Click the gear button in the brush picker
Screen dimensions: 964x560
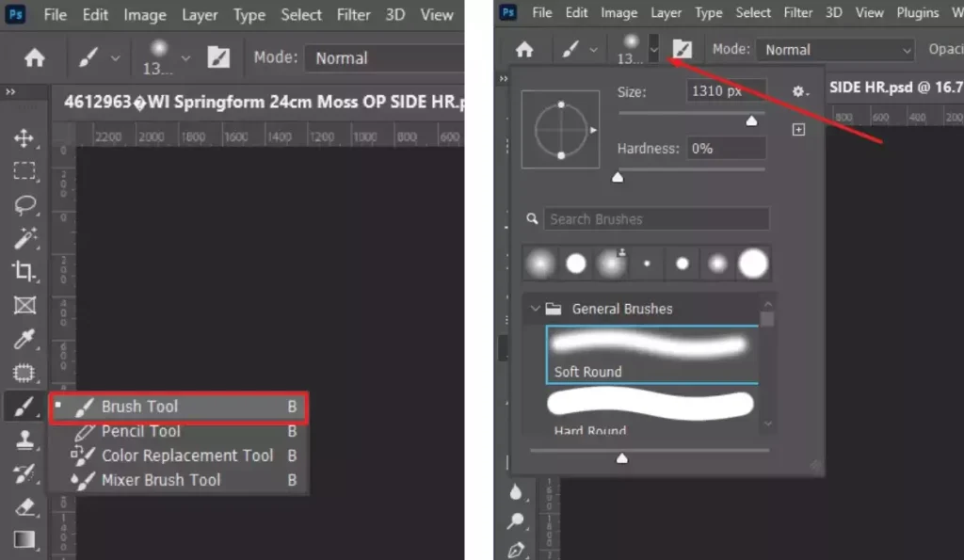tap(799, 91)
